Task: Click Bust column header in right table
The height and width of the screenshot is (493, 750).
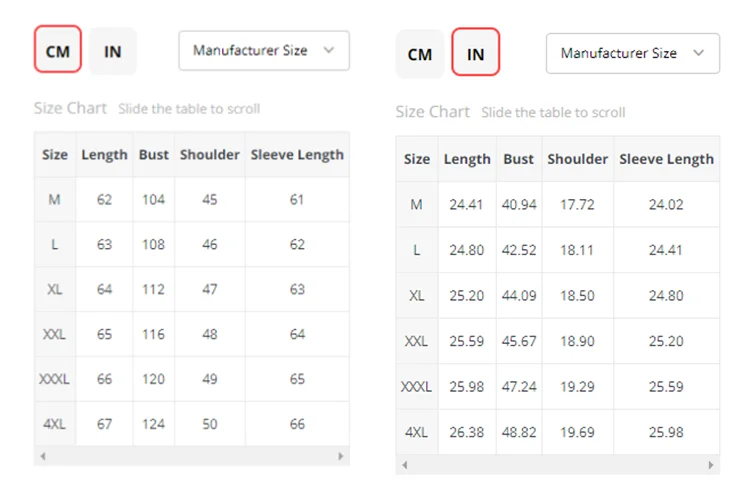Action: tap(519, 159)
